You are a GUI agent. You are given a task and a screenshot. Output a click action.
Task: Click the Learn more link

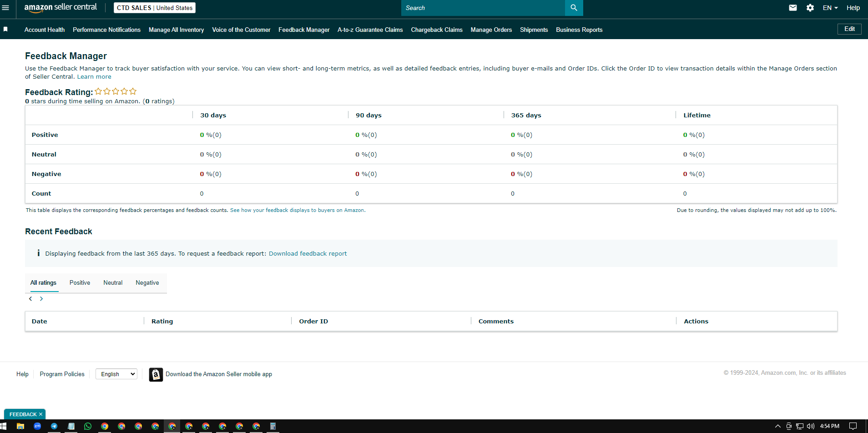point(94,77)
